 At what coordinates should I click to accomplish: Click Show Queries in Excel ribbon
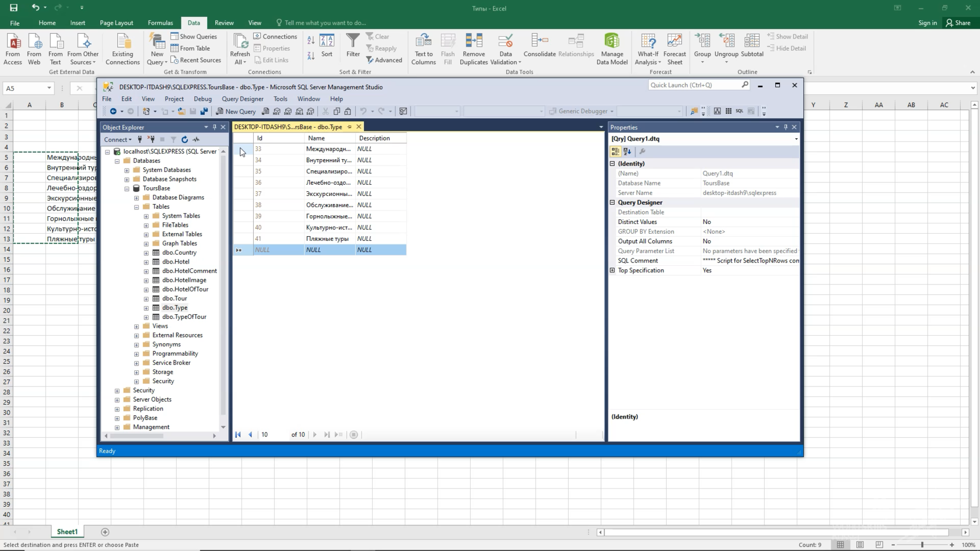194,36
